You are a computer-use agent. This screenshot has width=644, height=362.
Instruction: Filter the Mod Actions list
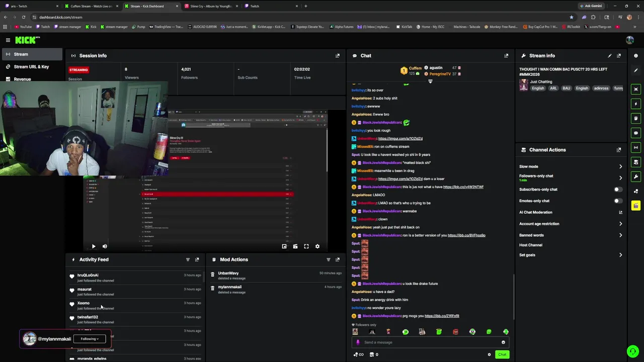pos(329,260)
